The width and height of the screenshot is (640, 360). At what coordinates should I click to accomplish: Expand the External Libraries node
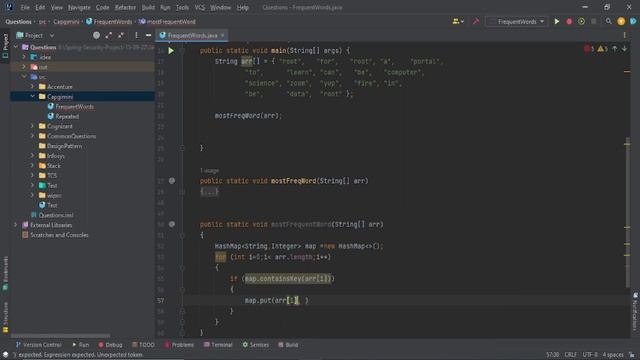click(x=16, y=225)
